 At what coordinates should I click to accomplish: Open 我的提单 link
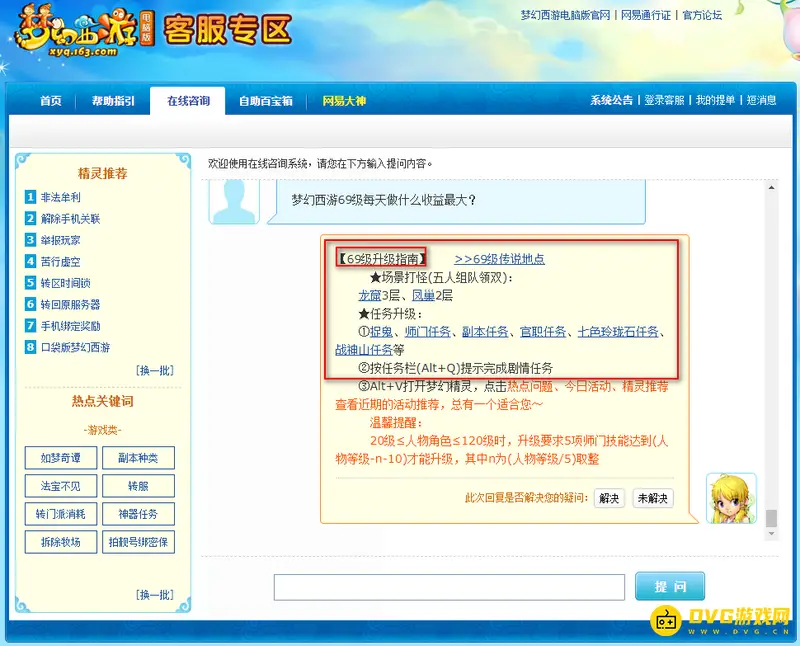coord(715,100)
